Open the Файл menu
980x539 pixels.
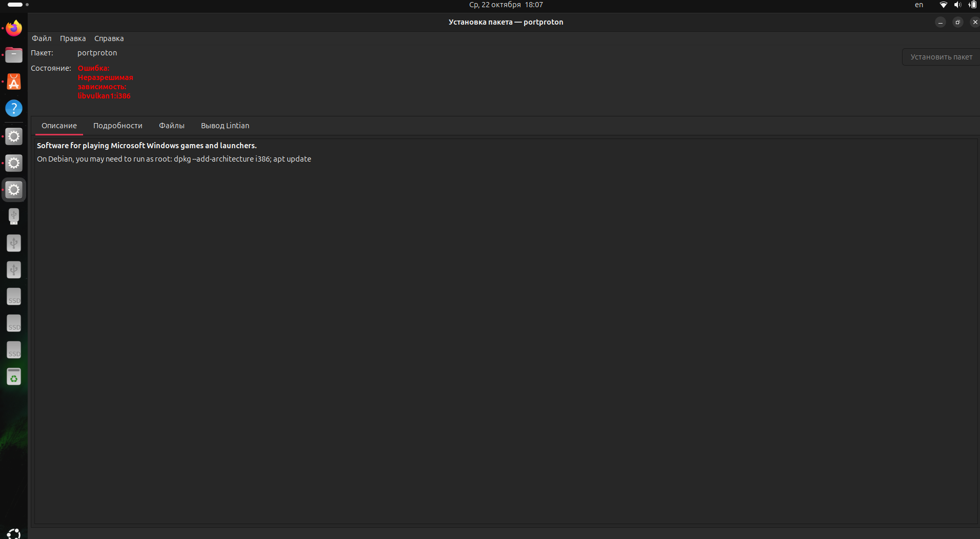click(x=42, y=38)
